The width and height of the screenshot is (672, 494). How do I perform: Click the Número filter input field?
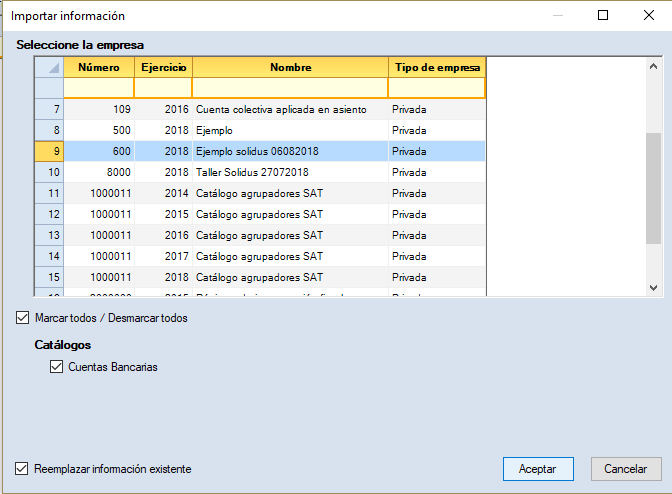[x=99, y=88]
